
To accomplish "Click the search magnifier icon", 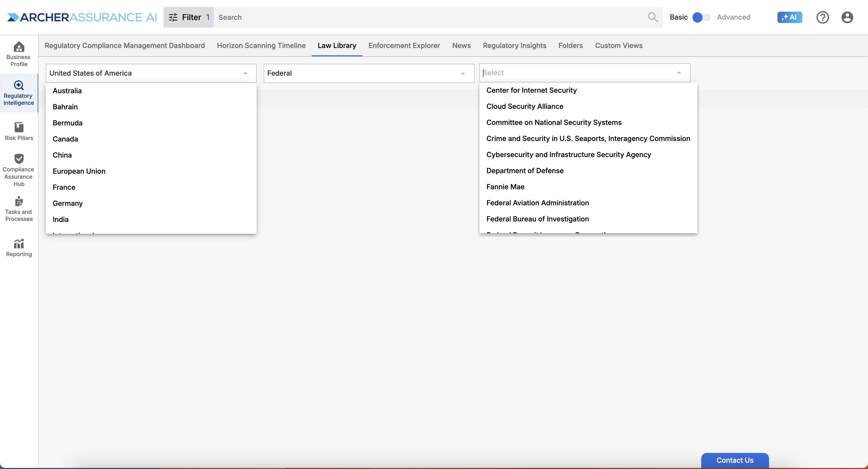I will pyautogui.click(x=653, y=17).
